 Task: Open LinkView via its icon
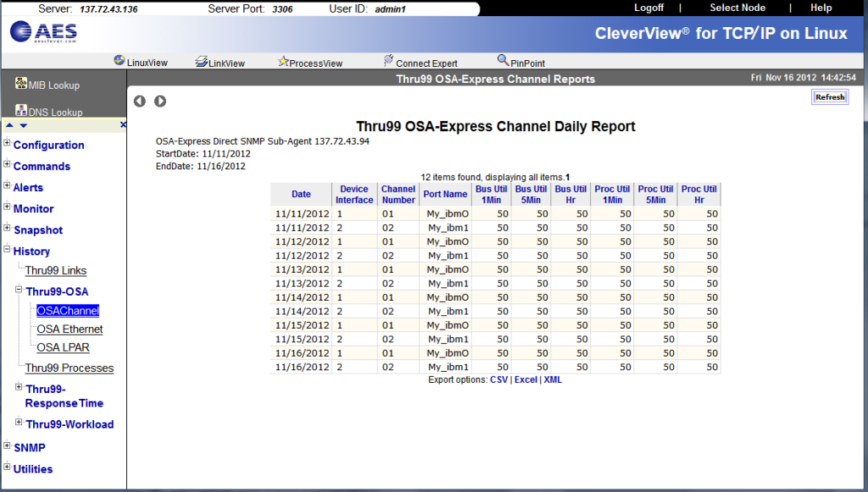(x=202, y=62)
